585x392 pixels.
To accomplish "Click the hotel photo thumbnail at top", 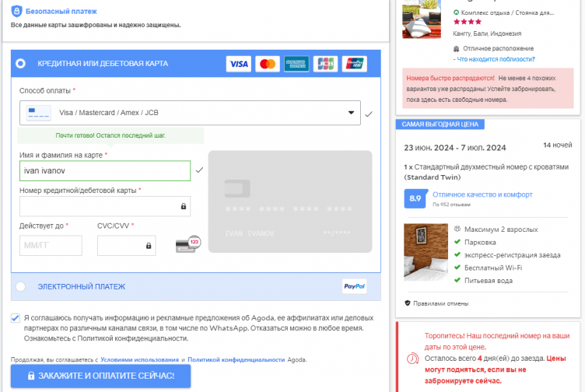I will click(422, 19).
